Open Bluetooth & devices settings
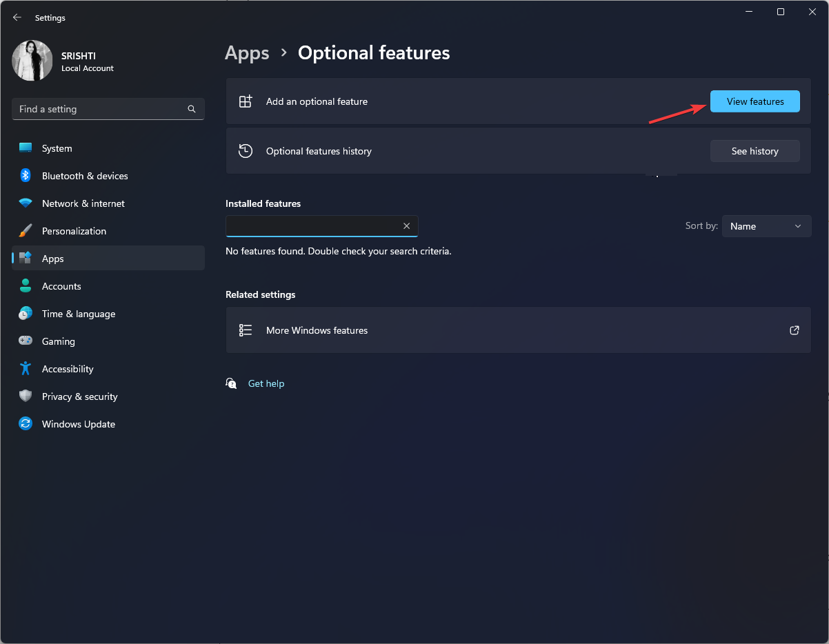 click(108, 176)
